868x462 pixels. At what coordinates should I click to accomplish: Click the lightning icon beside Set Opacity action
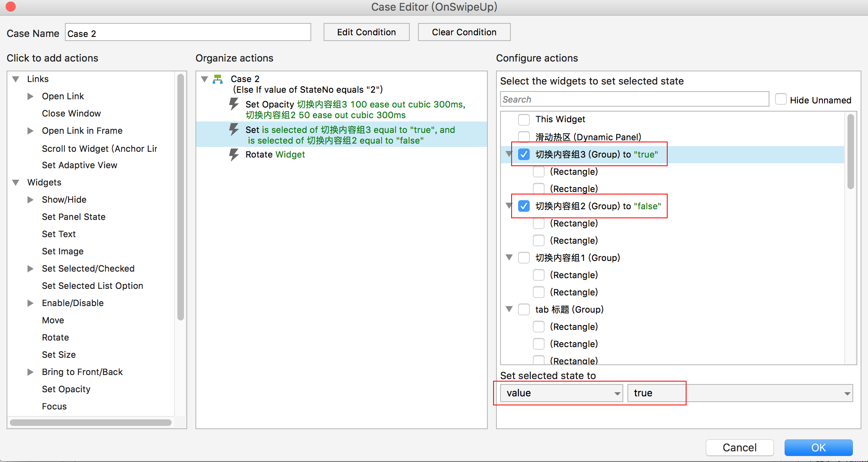234,104
